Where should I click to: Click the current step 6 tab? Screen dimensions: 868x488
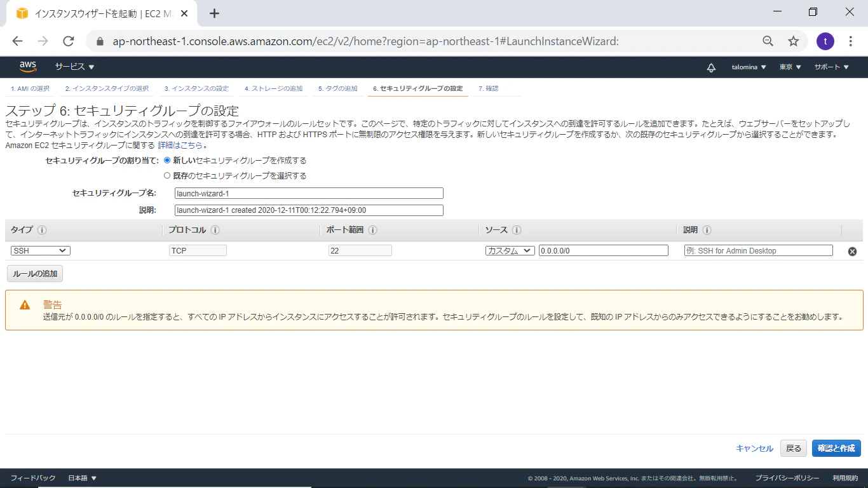[418, 88]
